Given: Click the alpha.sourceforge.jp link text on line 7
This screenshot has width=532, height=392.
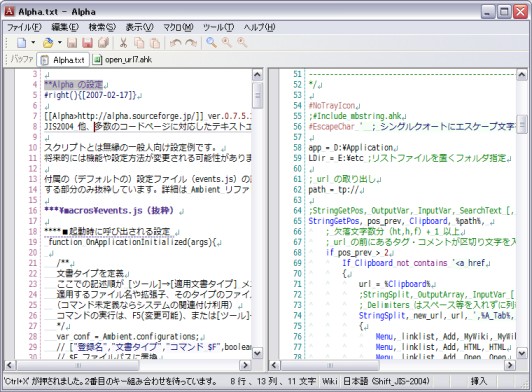Looking at the screenshot, I should (x=137, y=116).
